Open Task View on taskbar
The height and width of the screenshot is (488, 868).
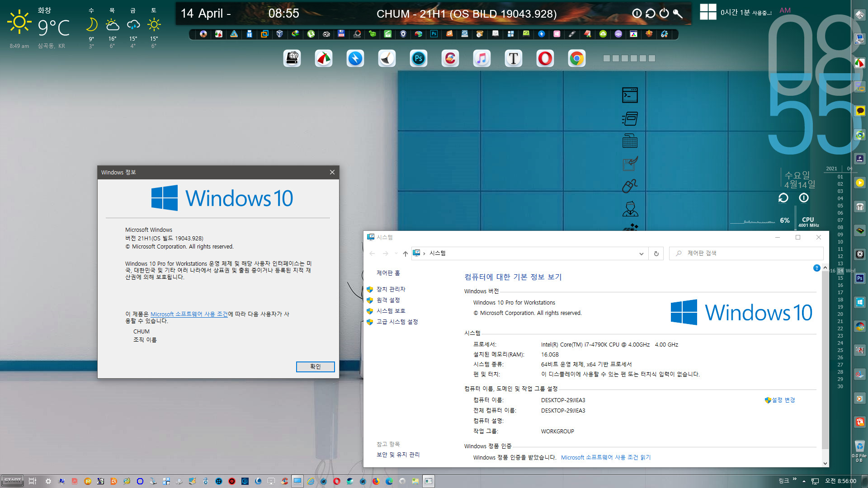point(32,481)
